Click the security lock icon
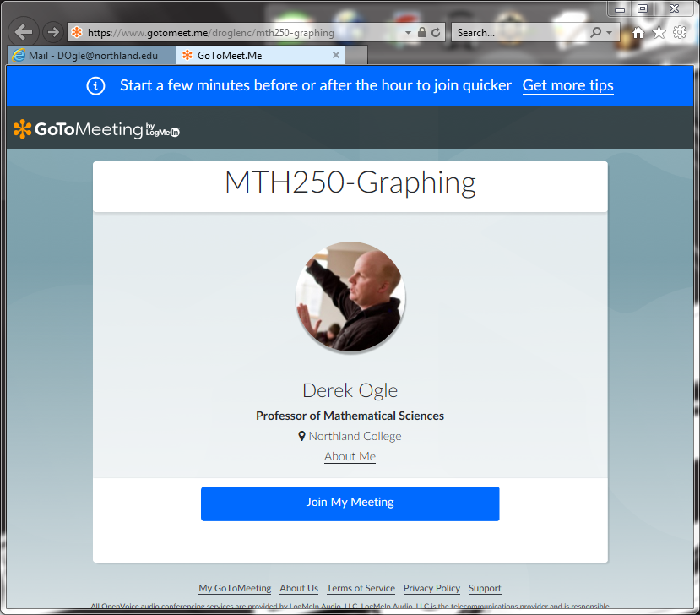 click(x=422, y=32)
